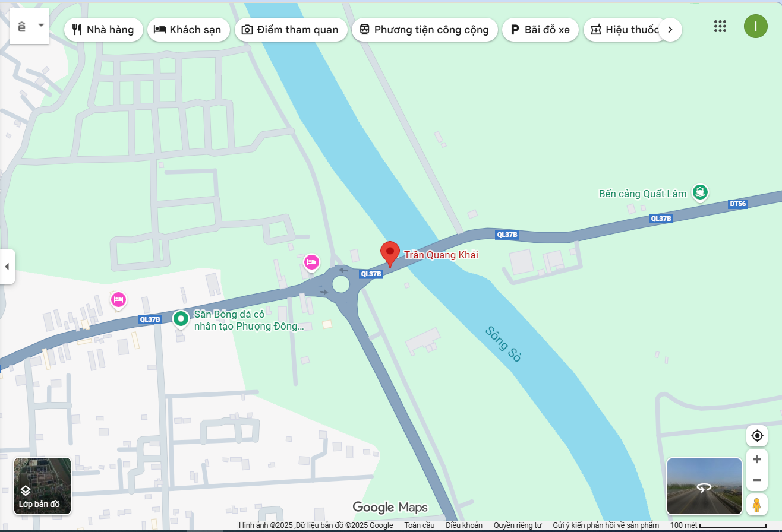
Task: Click the pink hotel marker above QL37B on the left
Action: click(x=119, y=300)
